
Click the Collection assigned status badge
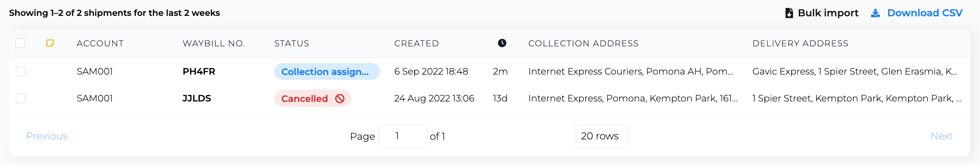click(x=327, y=71)
